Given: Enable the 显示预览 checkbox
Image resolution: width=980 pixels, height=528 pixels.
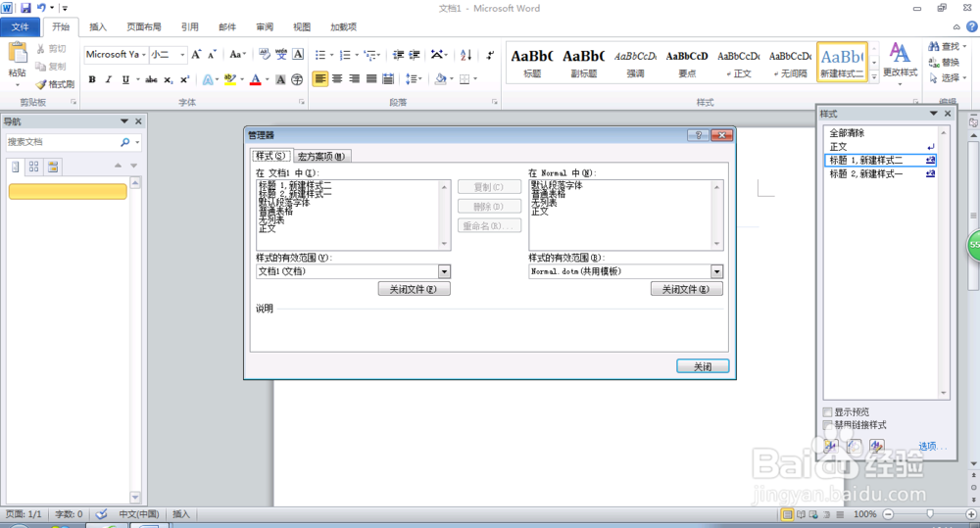Looking at the screenshot, I should coord(828,411).
